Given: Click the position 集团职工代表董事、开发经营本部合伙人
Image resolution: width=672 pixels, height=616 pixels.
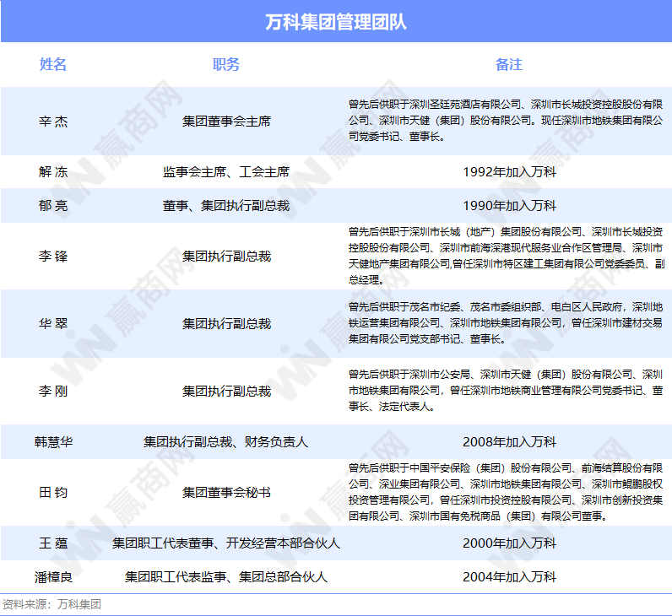Looking at the screenshot, I should (x=226, y=543).
